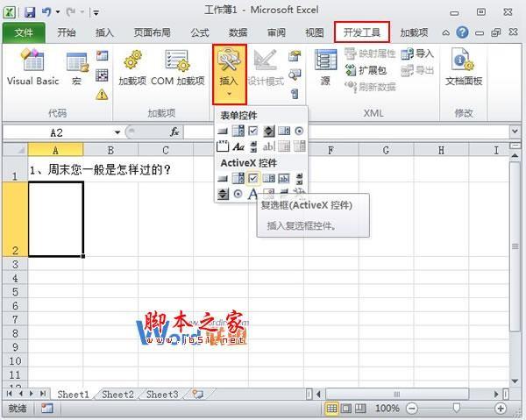526x420 pixels.
Task: Insert form control Check Box
Action: (253, 131)
